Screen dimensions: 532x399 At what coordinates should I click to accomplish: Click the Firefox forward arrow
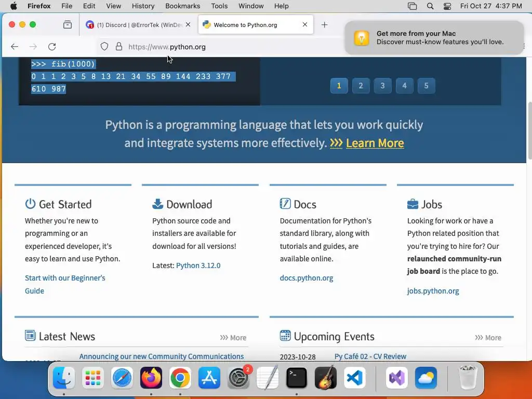click(x=33, y=46)
